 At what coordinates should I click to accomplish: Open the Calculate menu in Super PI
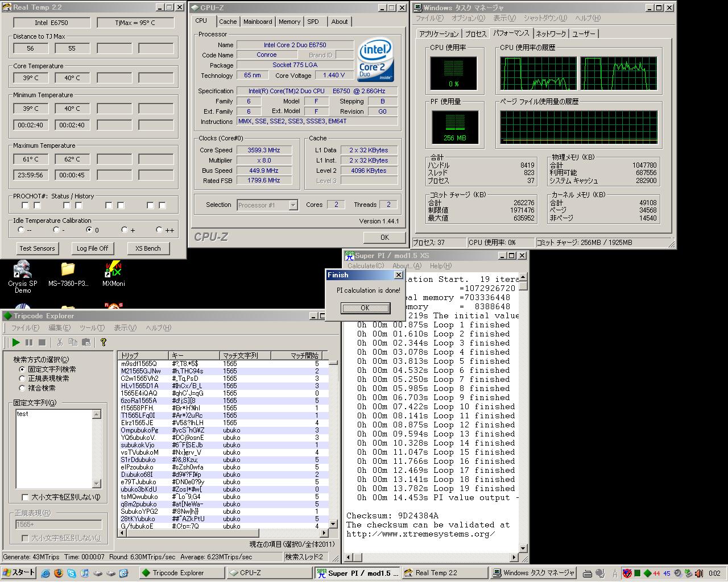[x=365, y=266]
